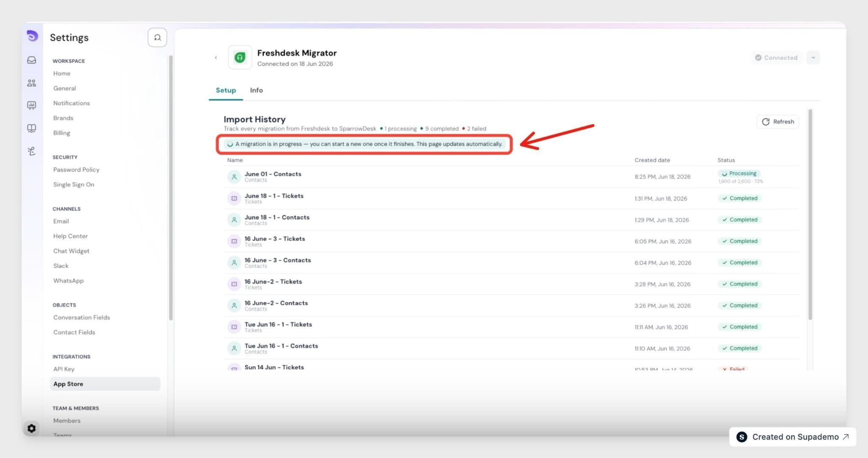Image resolution: width=868 pixels, height=458 pixels.
Task: Switch to the Setup tab
Action: [226, 90]
